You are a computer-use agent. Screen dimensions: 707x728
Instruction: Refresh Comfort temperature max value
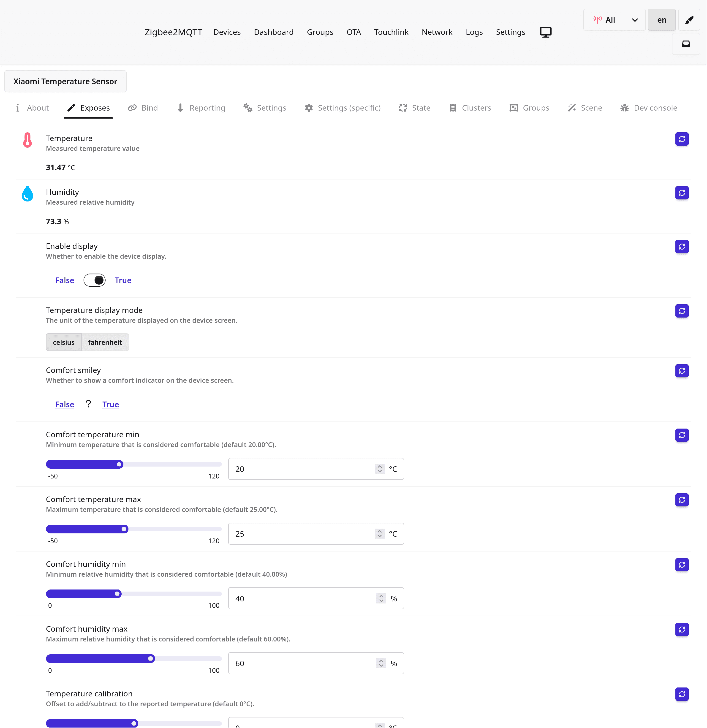coord(682,500)
